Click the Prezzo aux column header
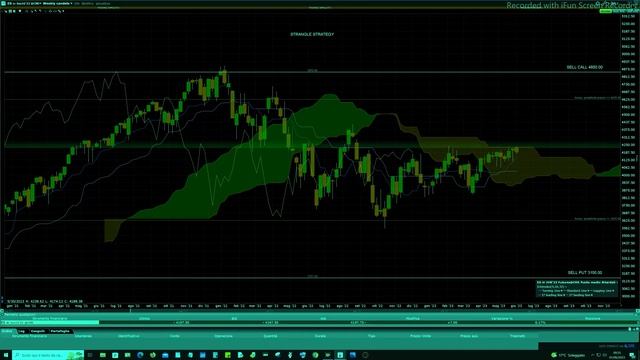 point(469,336)
